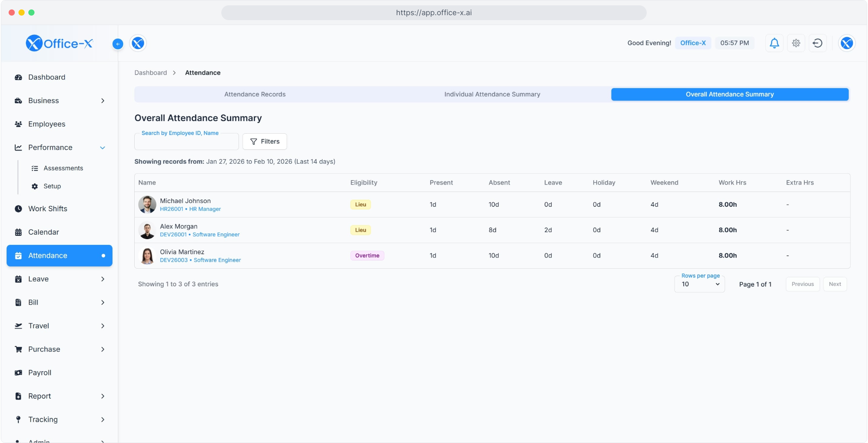The image size is (868, 443).
Task: Open Dashboard from the sidebar
Action: pyautogui.click(x=47, y=77)
